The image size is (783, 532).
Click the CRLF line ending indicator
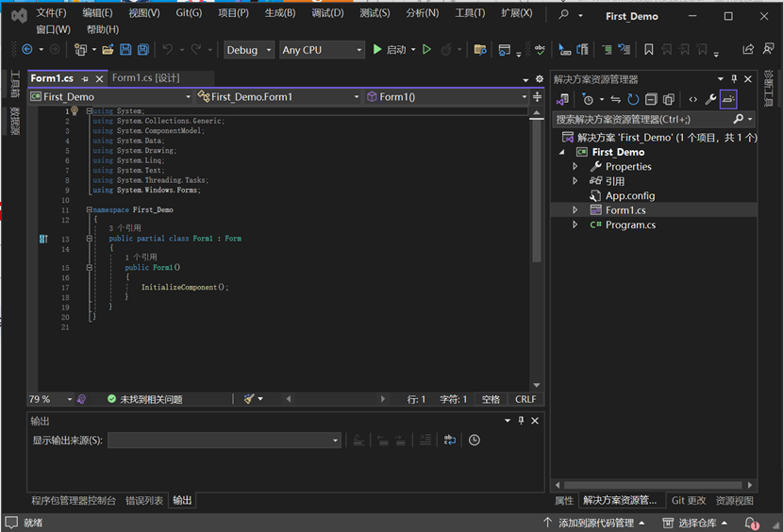click(525, 399)
